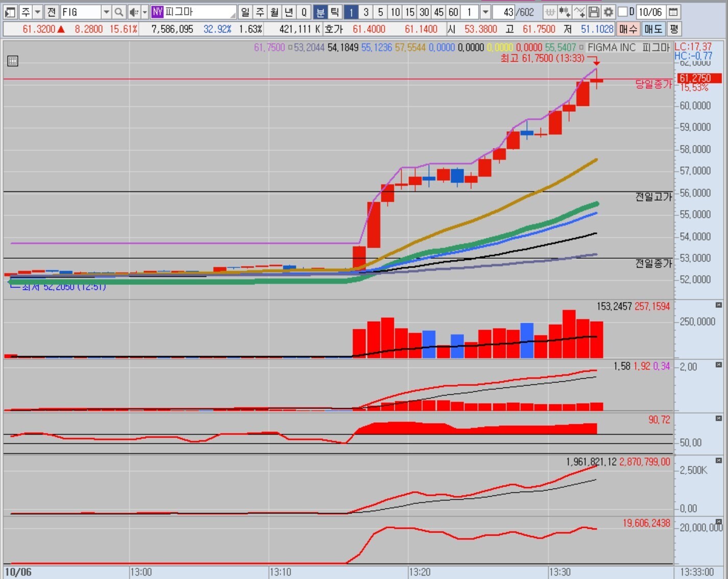
Task: Close the volume indicator panel
Action: coord(718,305)
